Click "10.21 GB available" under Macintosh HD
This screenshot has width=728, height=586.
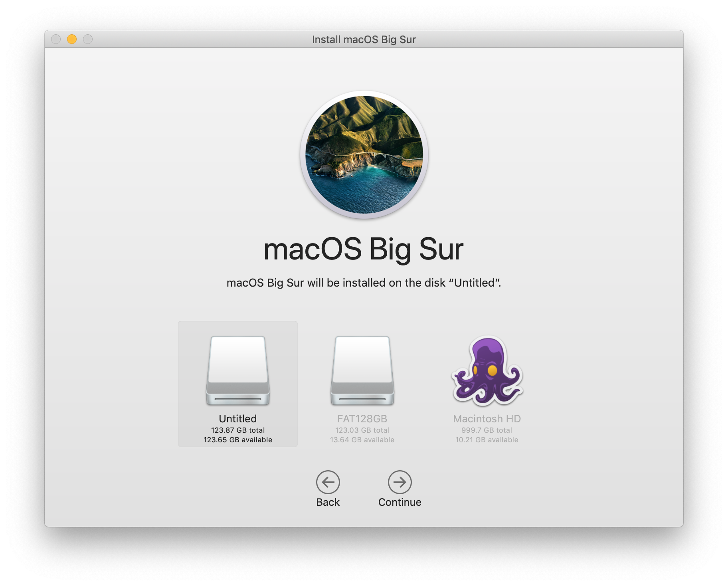pyautogui.click(x=487, y=440)
